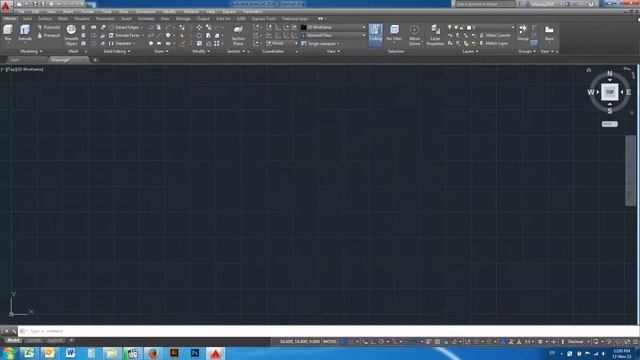Open the Format menu
640x360 pixels.
click(x=87, y=12)
